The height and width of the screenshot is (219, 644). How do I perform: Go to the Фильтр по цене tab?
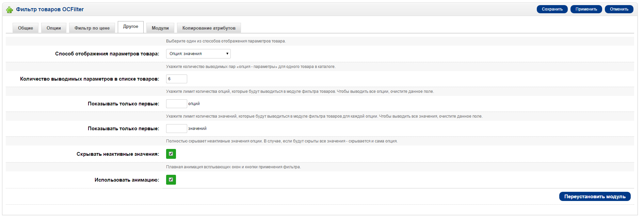pos(92,28)
